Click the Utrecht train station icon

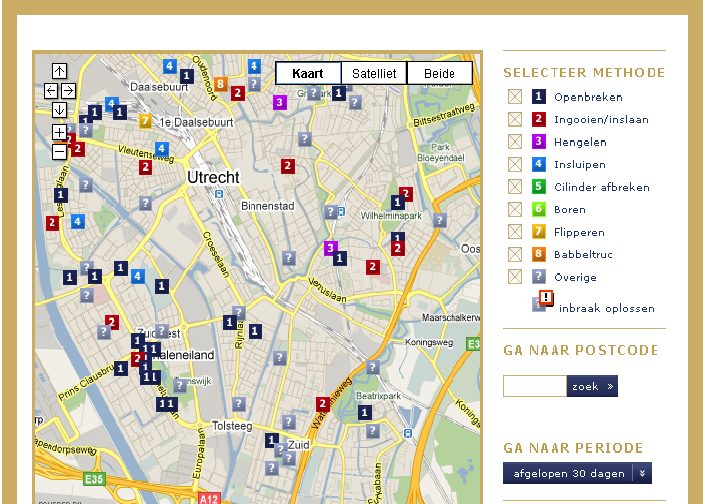coord(219,194)
